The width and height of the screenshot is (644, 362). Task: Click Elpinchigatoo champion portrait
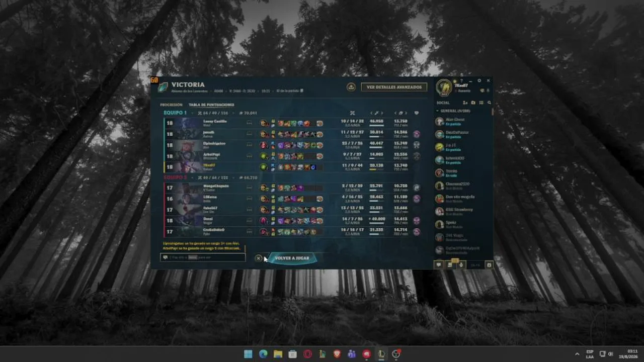click(x=187, y=145)
